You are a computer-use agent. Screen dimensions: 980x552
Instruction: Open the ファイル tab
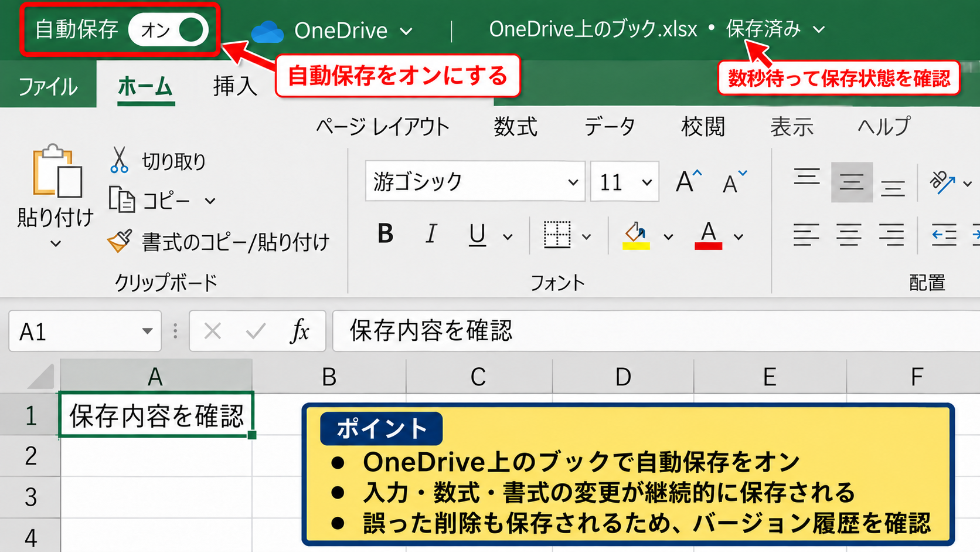[x=48, y=87]
